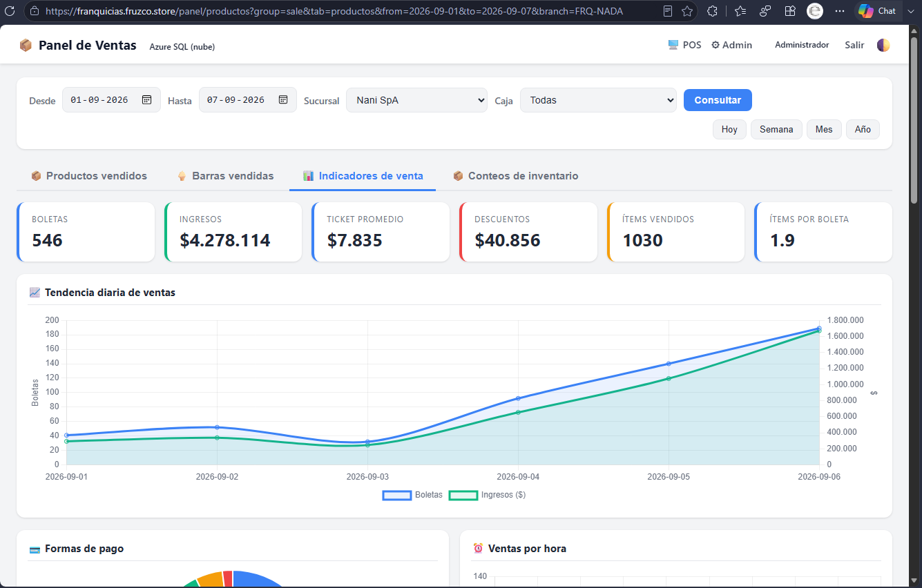Click the chart icon beside Tendencia diaria
The height and width of the screenshot is (588, 922).
pos(35,293)
